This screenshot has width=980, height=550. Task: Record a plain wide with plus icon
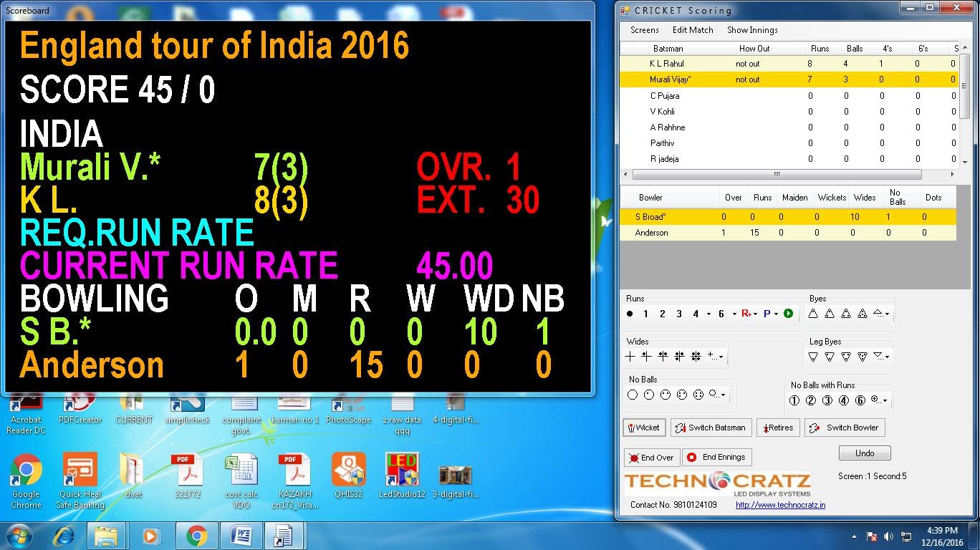pyautogui.click(x=630, y=356)
